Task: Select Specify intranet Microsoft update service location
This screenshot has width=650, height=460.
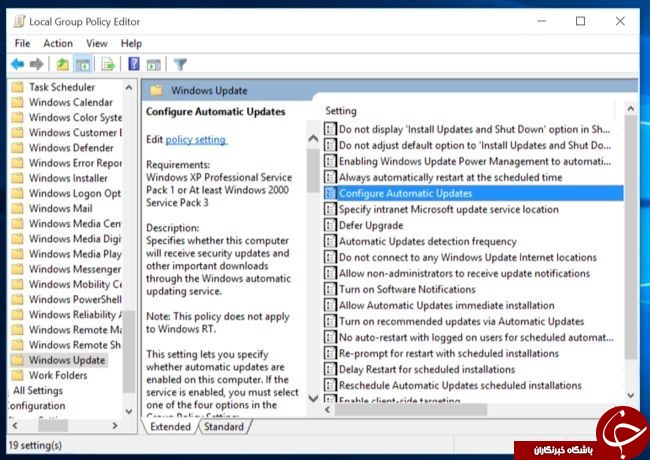Action: click(449, 209)
